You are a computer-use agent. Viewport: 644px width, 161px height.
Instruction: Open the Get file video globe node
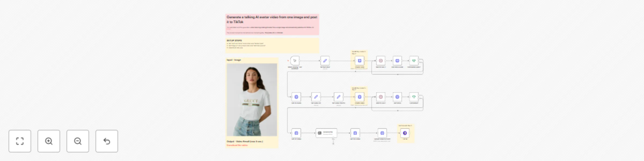pyautogui.click(x=355, y=133)
